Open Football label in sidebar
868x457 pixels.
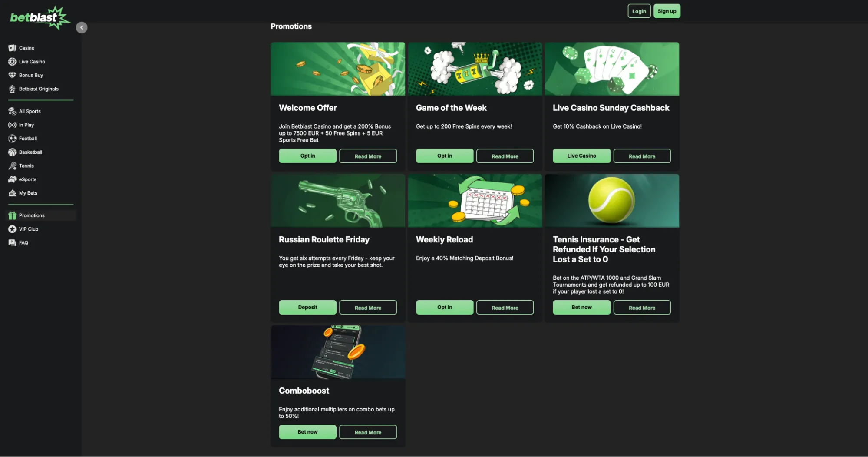click(28, 139)
